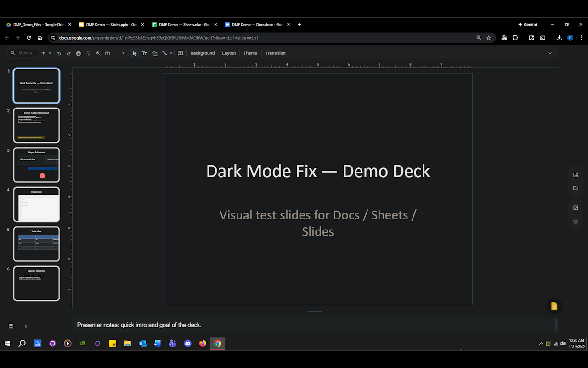Image resolution: width=588 pixels, height=368 pixels.
Task: Open the Windows Start menu
Action: (7, 344)
